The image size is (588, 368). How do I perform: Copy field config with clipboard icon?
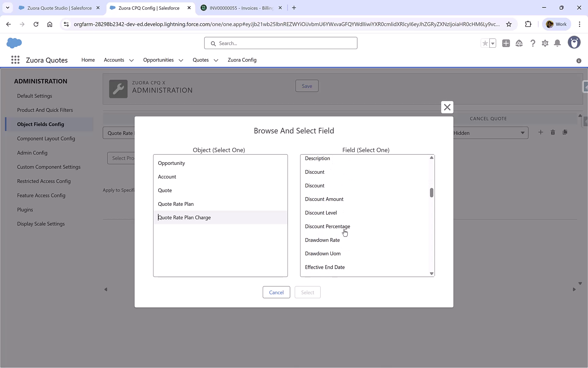pyautogui.click(x=565, y=132)
